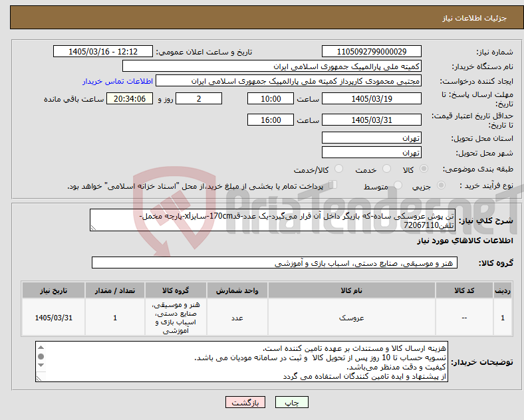Click the ردیف column header

[503, 291]
